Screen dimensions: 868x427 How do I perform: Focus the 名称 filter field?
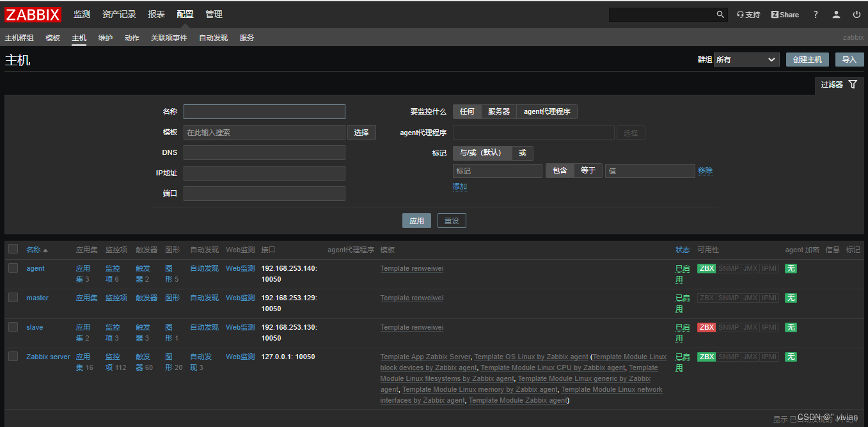coord(264,112)
